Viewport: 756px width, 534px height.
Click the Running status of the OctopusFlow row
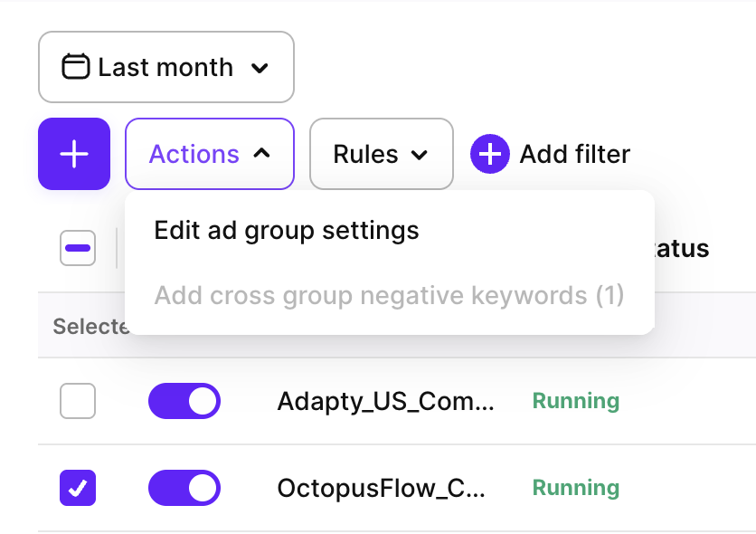575,488
